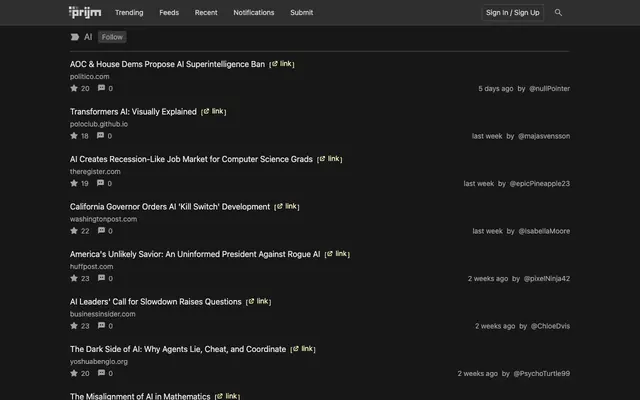640x400 pixels.
Task: Open the Feeds menu item
Action: (169, 13)
